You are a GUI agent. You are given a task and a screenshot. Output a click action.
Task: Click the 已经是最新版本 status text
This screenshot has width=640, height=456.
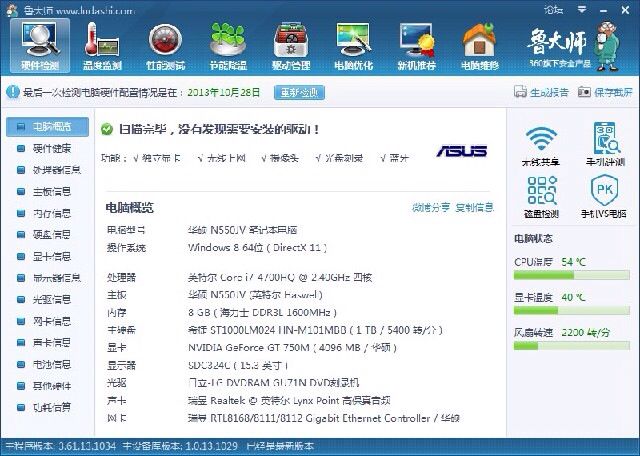(x=280, y=446)
